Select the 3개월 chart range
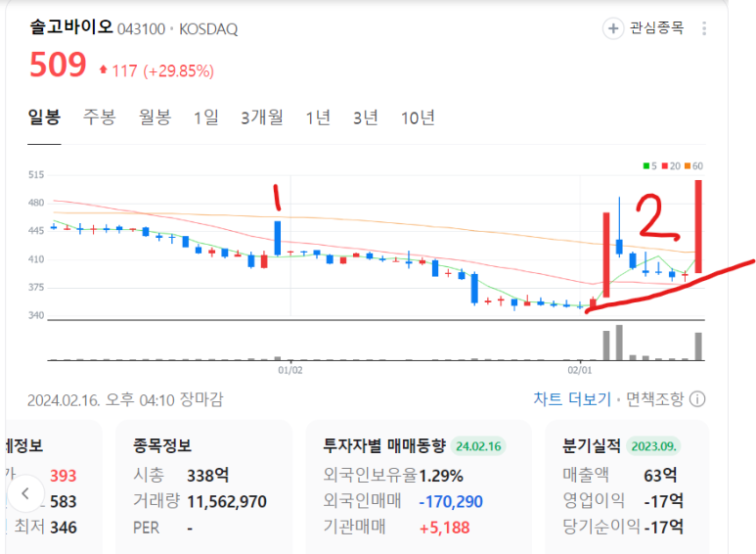 [x=262, y=117]
